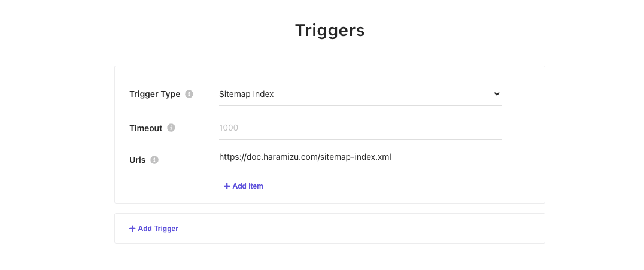Image resolution: width=644 pixels, height=270 pixels.
Task: Click the Timeout label text
Action: click(x=145, y=128)
